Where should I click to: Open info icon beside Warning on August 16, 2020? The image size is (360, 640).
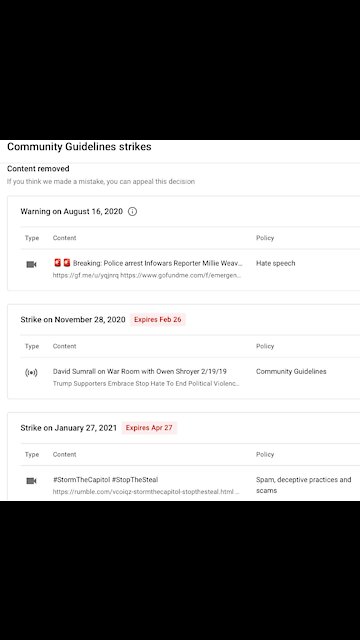pyautogui.click(x=132, y=211)
